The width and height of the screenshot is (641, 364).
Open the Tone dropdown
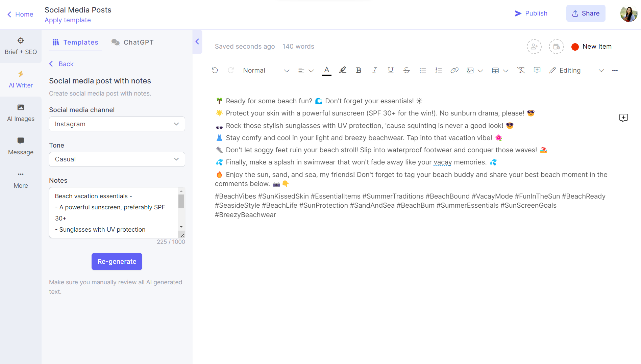click(117, 159)
